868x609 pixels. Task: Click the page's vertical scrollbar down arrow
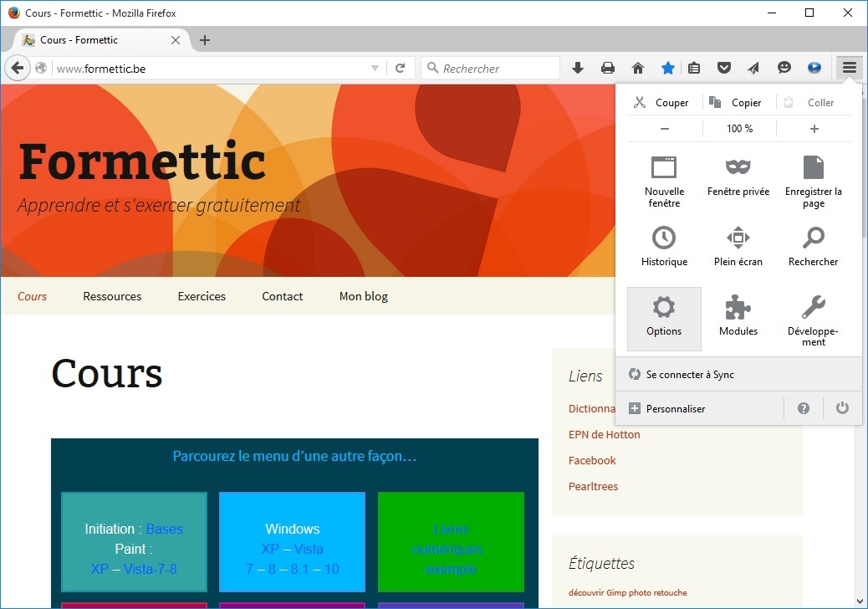[x=860, y=601]
